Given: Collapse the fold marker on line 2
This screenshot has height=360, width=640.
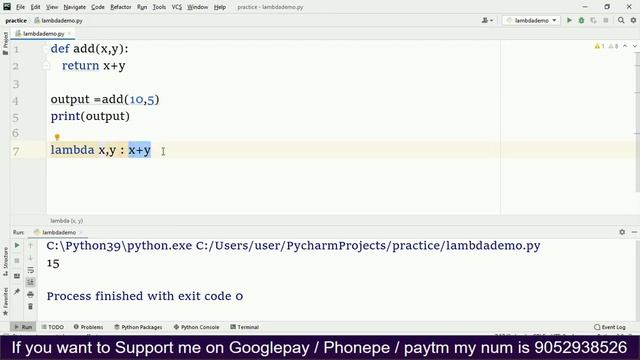Looking at the screenshot, I should (46, 66).
